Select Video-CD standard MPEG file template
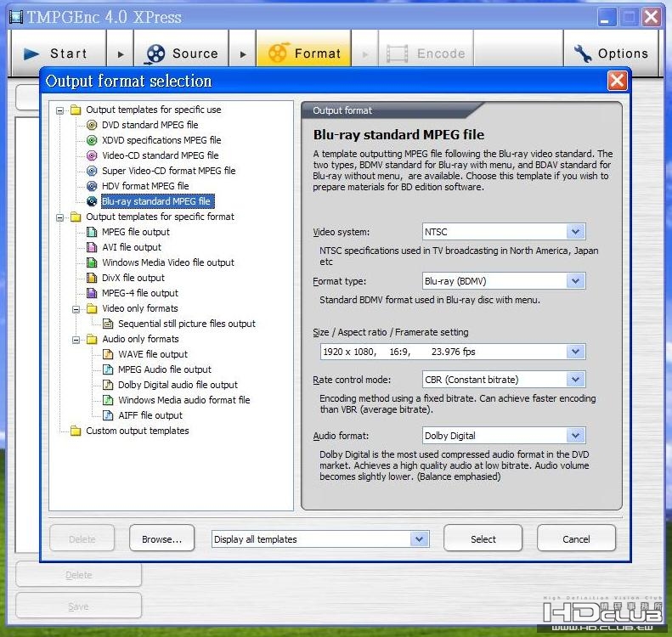Image resolution: width=672 pixels, height=637 pixels. coord(161,155)
